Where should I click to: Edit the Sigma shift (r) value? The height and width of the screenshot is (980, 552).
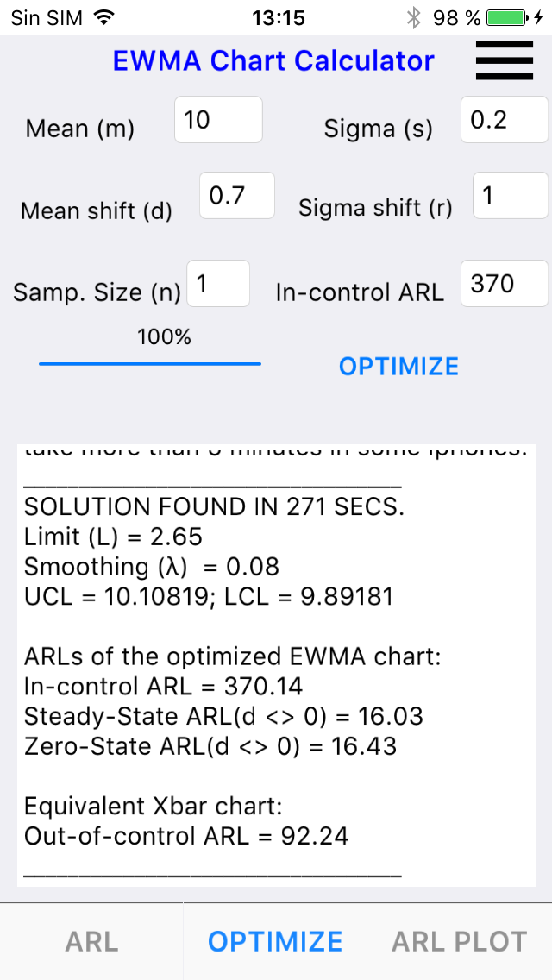(510, 196)
